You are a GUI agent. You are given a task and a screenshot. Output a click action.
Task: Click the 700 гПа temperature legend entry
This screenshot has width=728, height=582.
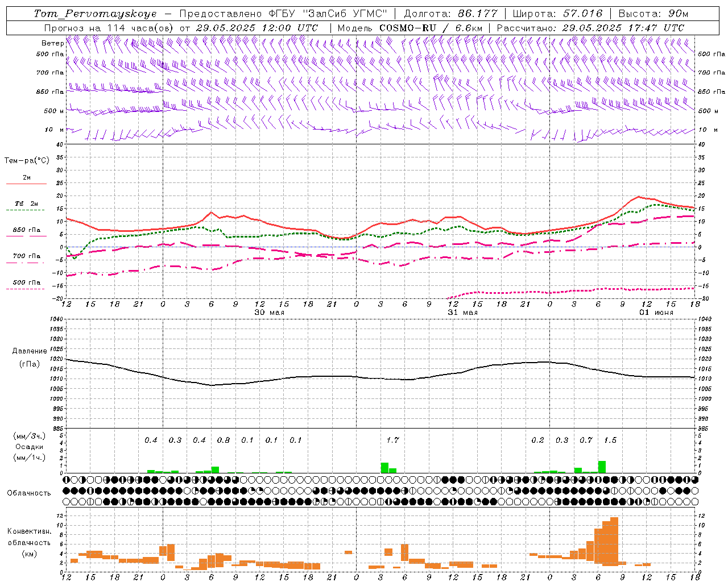(x=27, y=256)
